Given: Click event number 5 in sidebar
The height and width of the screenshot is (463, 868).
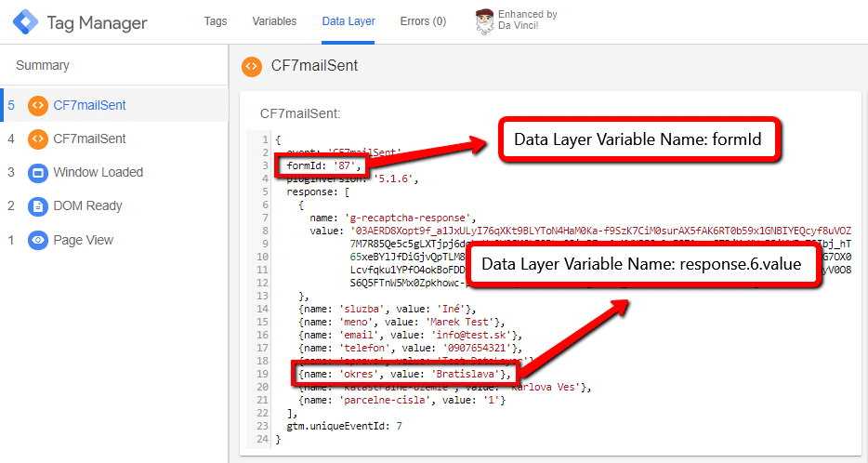Looking at the screenshot, I should coord(11,105).
